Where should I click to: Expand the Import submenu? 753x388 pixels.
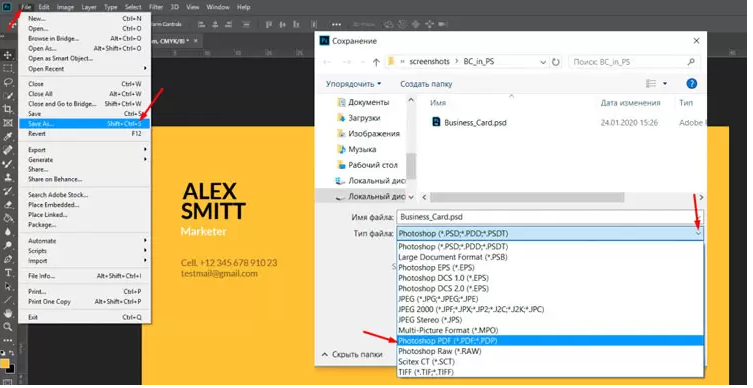click(85, 261)
